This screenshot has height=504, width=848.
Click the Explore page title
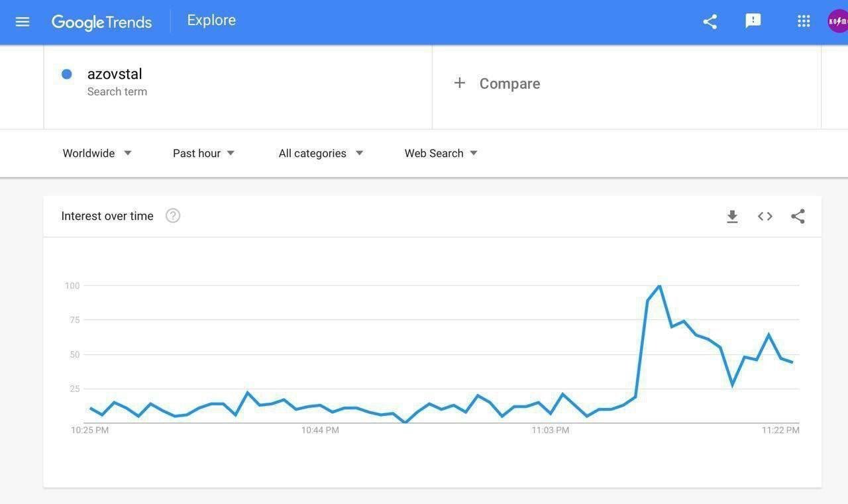[211, 21]
